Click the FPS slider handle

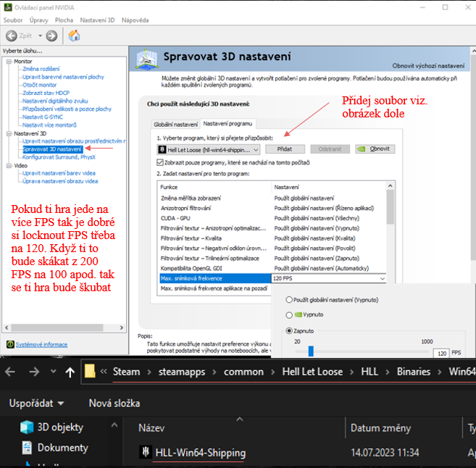(x=311, y=351)
